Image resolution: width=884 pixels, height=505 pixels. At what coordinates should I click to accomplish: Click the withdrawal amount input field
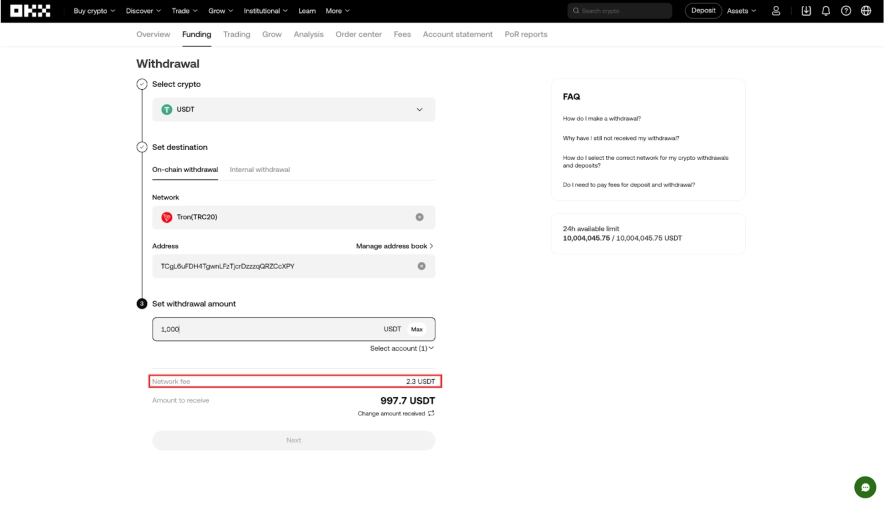tap(265, 329)
